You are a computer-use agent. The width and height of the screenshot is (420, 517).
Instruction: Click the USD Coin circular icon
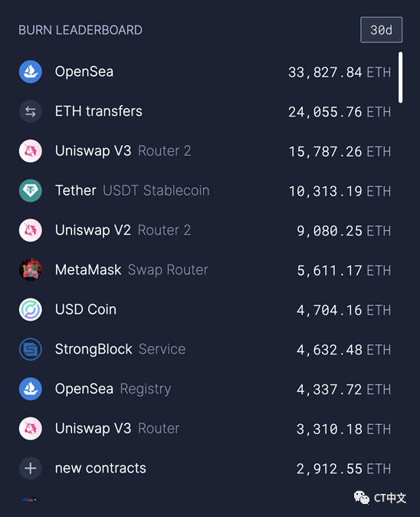click(31, 310)
